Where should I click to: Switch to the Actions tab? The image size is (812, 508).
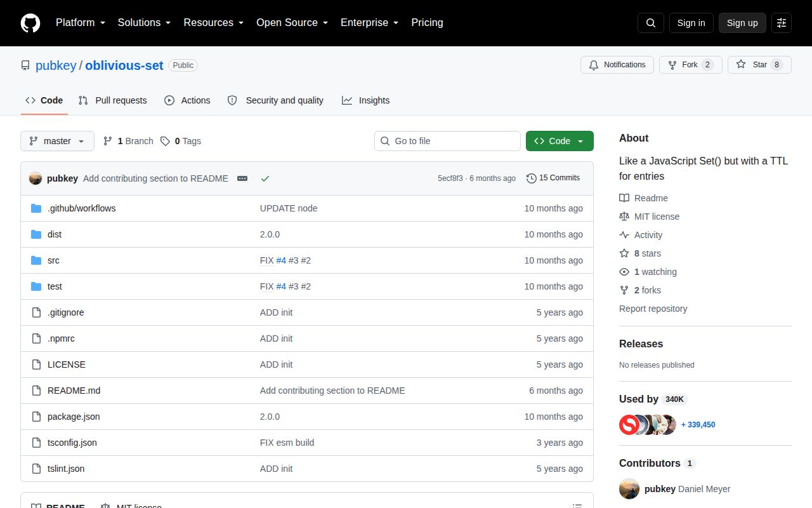pos(187,100)
